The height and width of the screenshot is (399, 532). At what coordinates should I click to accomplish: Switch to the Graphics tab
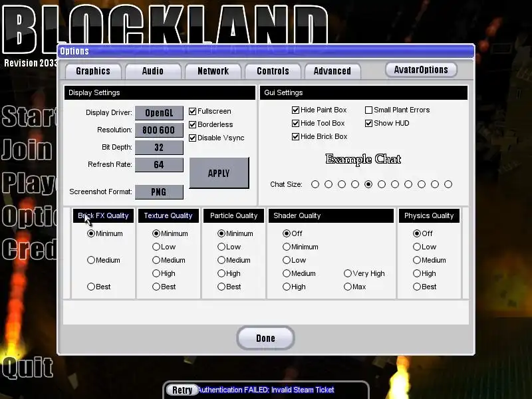coord(93,71)
